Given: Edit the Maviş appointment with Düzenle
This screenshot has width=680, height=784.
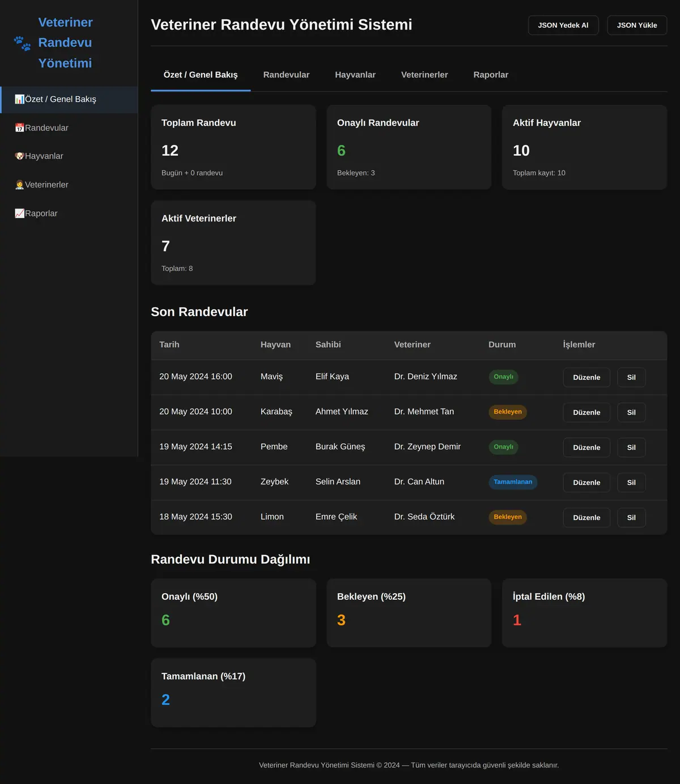Looking at the screenshot, I should tap(586, 377).
